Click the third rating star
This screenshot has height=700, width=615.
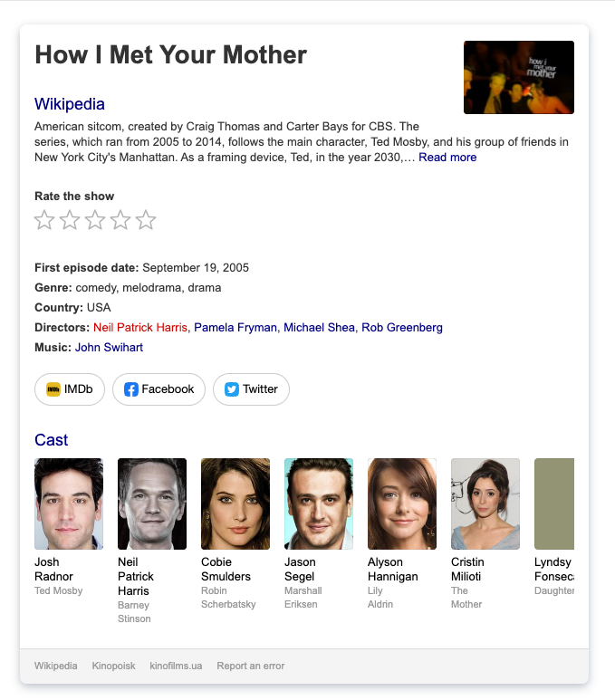pyautogui.click(x=95, y=220)
